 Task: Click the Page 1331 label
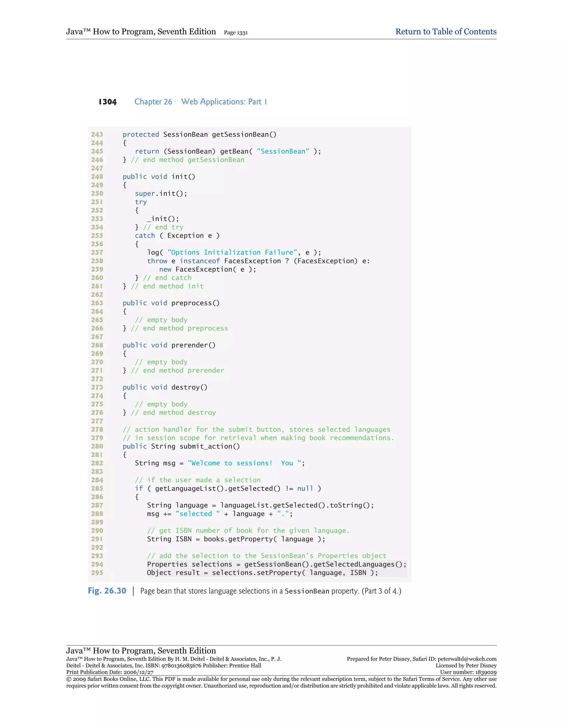coord(236,33)
